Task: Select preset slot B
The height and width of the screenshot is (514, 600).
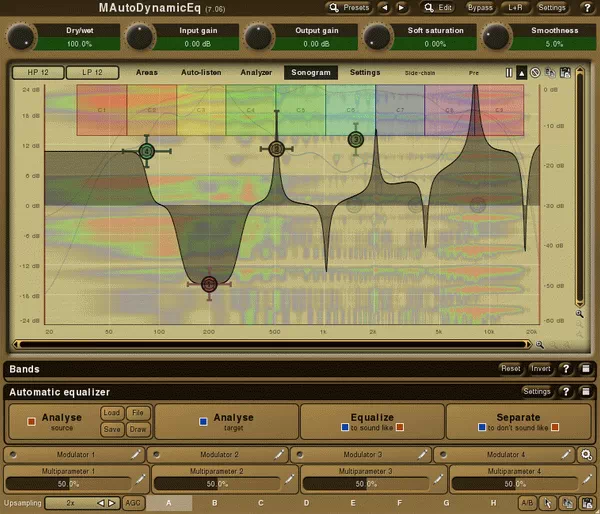Action: [215, 503]
